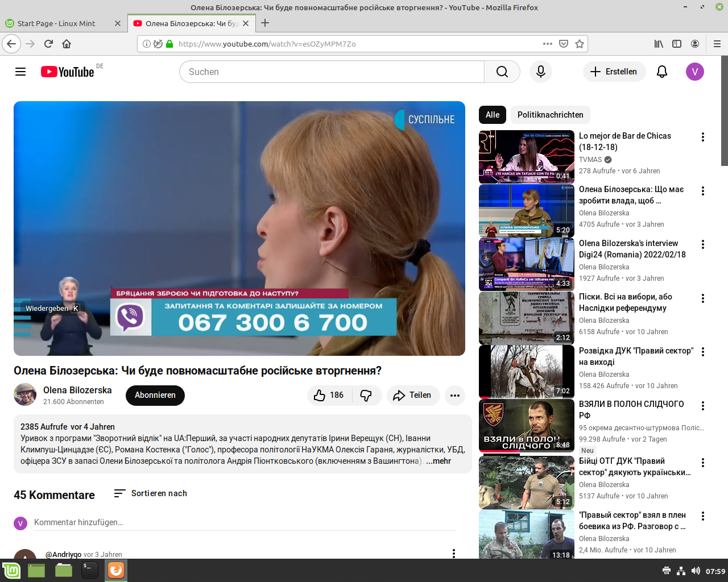728x582 pixels.
Task: Click the Erstellen button
Action: (614, 72)
